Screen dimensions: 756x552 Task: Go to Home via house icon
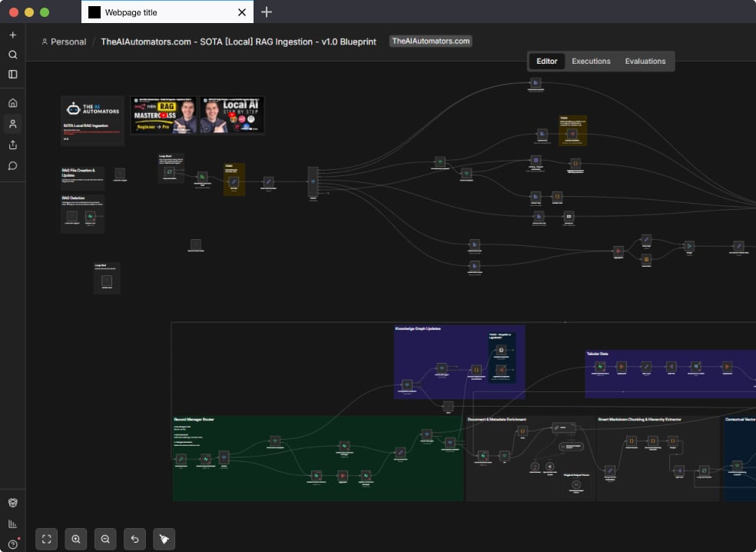click(x=12, y=103)
